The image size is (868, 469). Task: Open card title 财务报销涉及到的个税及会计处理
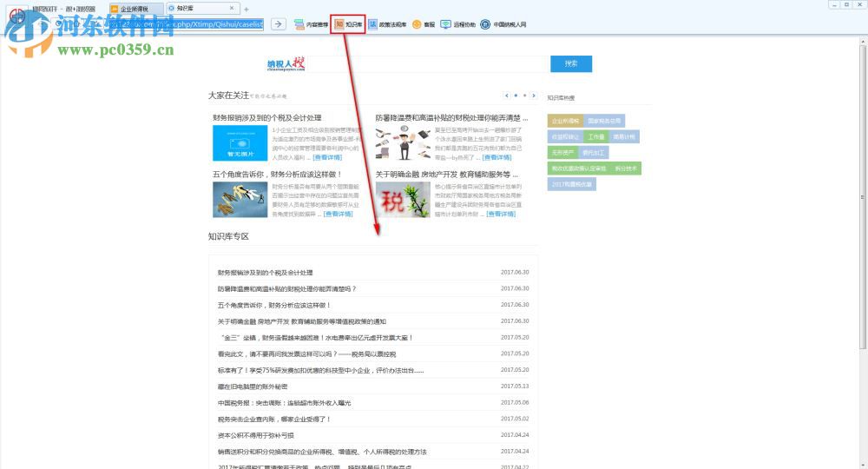[266, 118]
